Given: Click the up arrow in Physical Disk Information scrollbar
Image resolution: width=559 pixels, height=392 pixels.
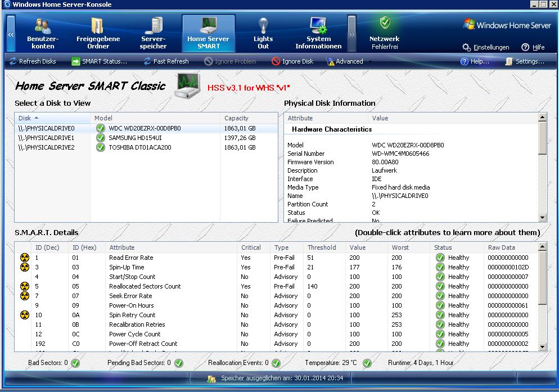Looking at the screenshot, I should (542, 117).
